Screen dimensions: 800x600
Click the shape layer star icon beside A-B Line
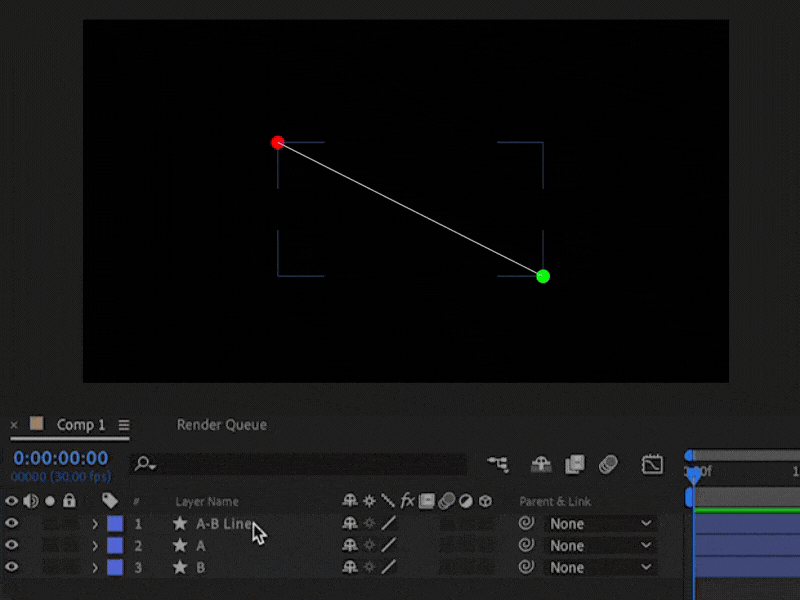pyautogui.click(x=180, y=523)
